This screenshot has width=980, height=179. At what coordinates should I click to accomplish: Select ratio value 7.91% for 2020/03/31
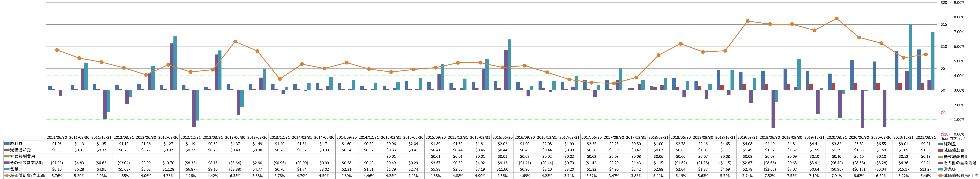click(837, 175)
